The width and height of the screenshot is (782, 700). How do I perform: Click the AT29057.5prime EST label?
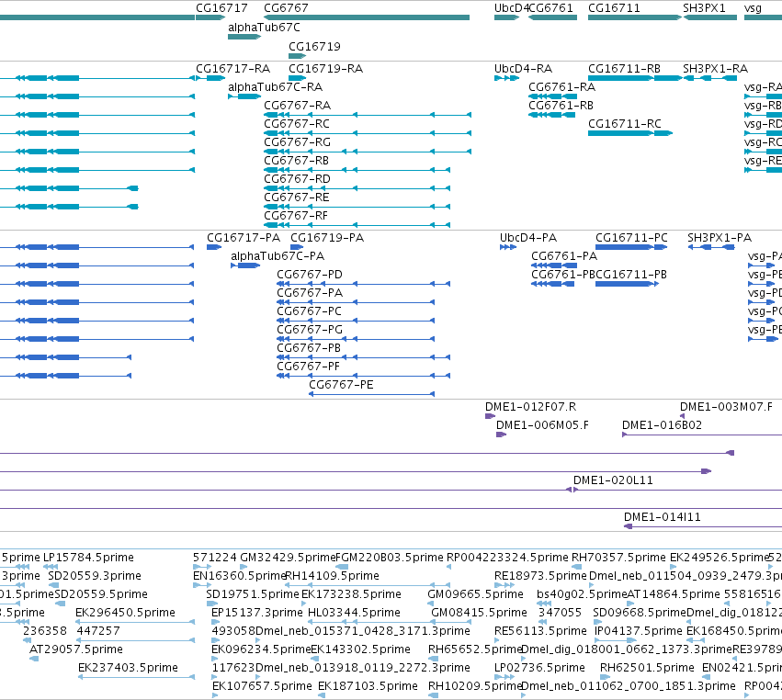tap(75, 649)
